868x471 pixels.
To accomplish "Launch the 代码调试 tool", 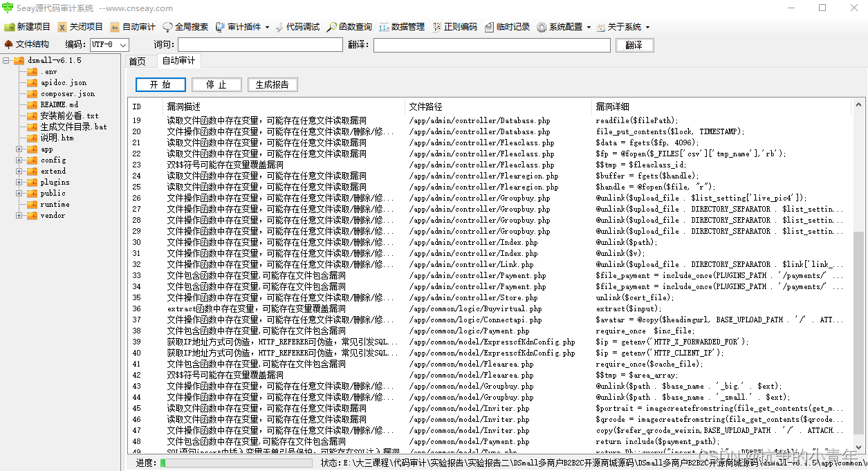I will click(297, 27).
